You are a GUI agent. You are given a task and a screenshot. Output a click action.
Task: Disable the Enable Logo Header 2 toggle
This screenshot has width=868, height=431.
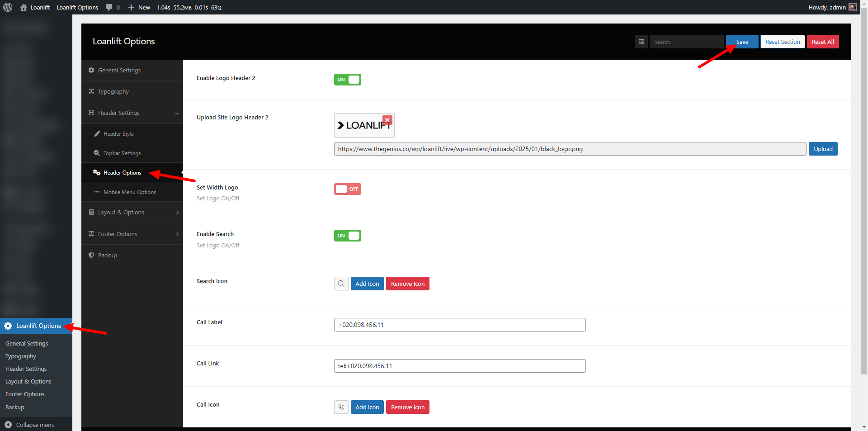tap(347, 80)
